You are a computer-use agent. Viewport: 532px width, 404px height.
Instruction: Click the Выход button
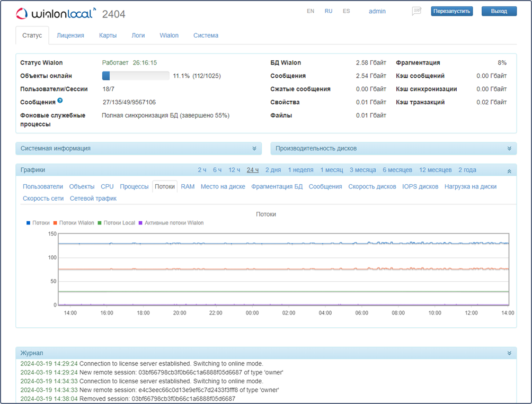(x=499, y=11)
